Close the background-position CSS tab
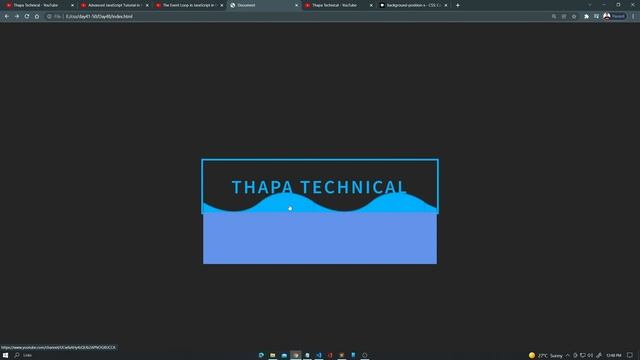Viewport: 640px width, 360px height. pyautogui.click(x=446, y=5)
